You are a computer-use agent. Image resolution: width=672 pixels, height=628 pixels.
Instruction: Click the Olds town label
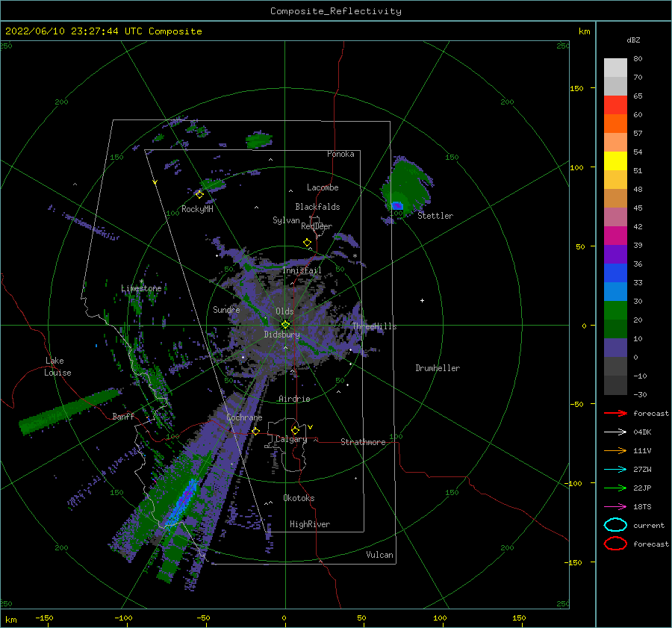click(284, 311)
